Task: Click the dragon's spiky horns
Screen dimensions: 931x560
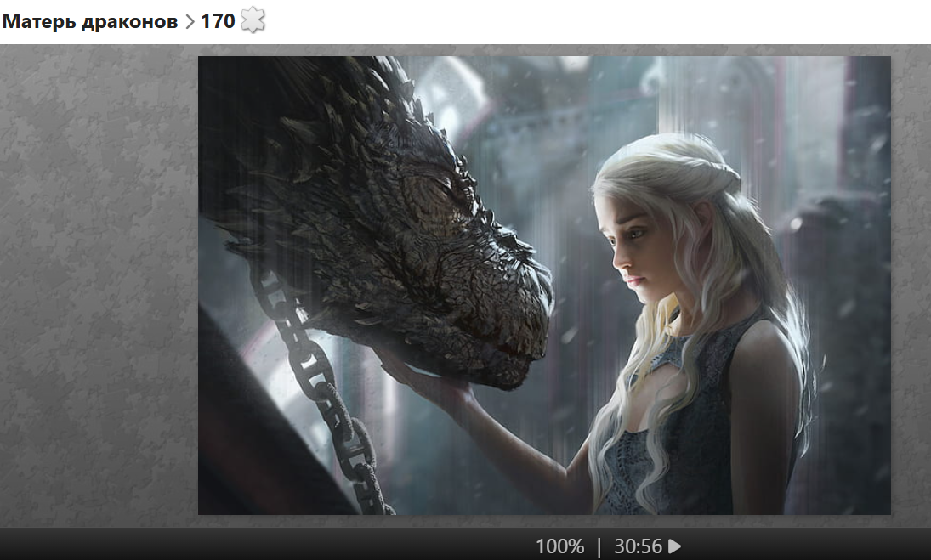Action: tap(340, 110)
